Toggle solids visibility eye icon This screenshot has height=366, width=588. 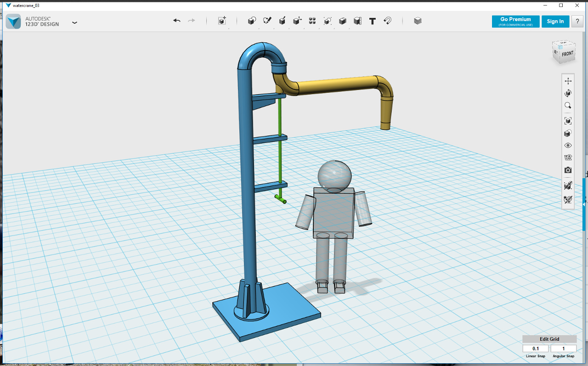tap(568, 146)
